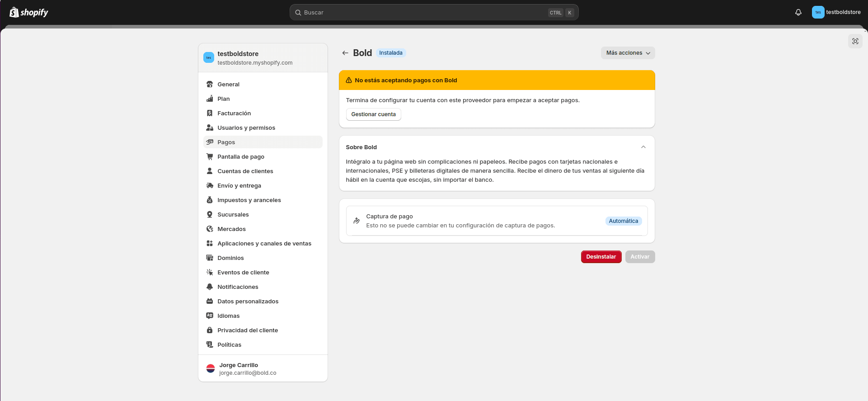The height and width of the screenshot is (401, 868).
Task: Click the Automática badge
Action: tap(624, 221)
